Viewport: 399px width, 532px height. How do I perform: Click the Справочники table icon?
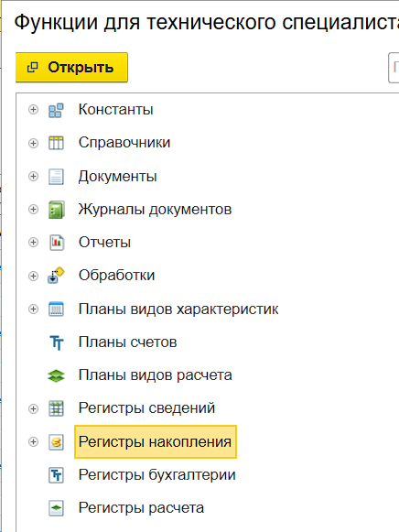[56, 143]
